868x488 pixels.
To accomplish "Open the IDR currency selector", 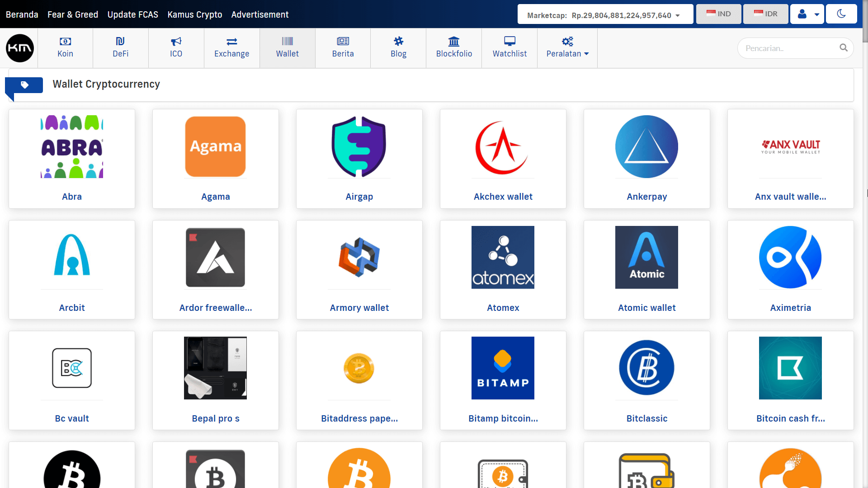I will (x=766, y=14).
